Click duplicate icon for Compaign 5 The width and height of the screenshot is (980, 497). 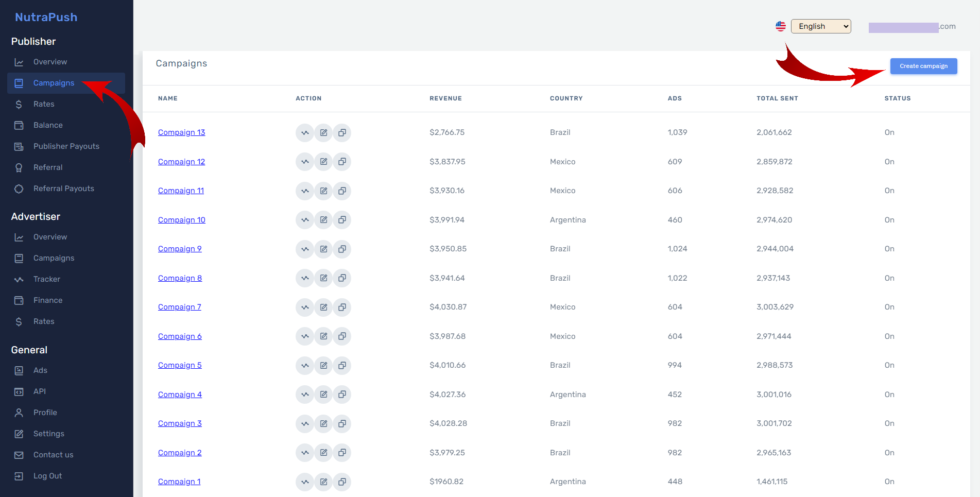click(x=342, y=366)
